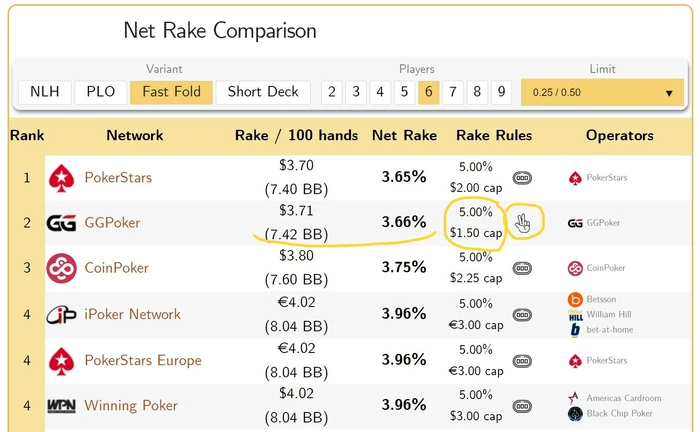The width and height of the screenshot is (700, 432).
Task: Click the iPoker Network logo icon
Action: click(62, 315)
